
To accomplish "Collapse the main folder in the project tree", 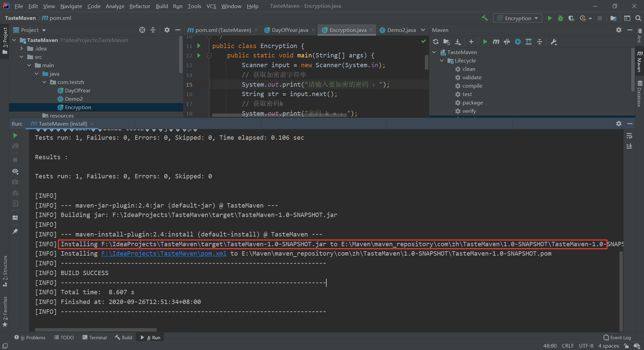I will [x=30, y=65].
